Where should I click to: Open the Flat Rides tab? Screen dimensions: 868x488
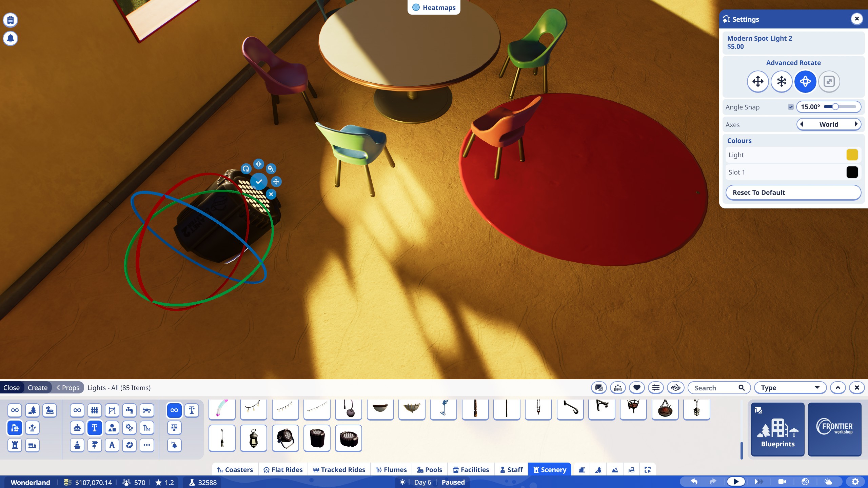coord(283,470)
